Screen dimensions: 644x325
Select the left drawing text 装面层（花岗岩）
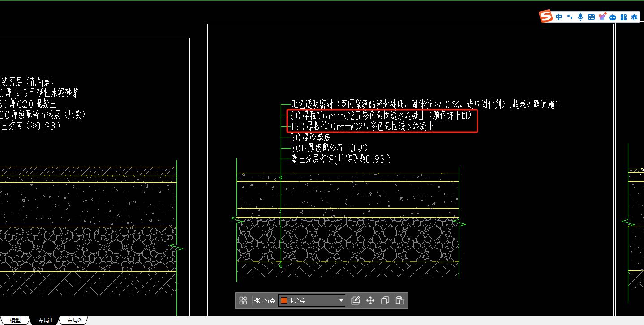pyautogui.click(x=27, y=82)
